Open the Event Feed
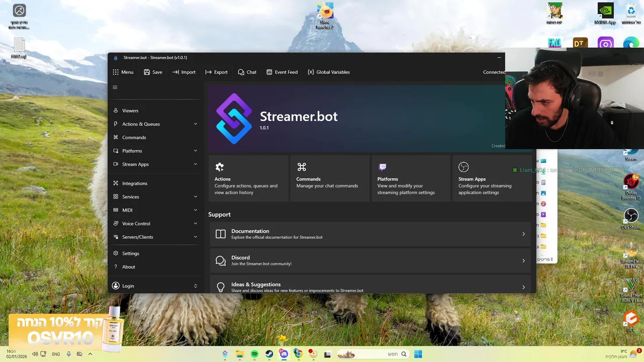 pyautogui.click(x=282, y=72)
